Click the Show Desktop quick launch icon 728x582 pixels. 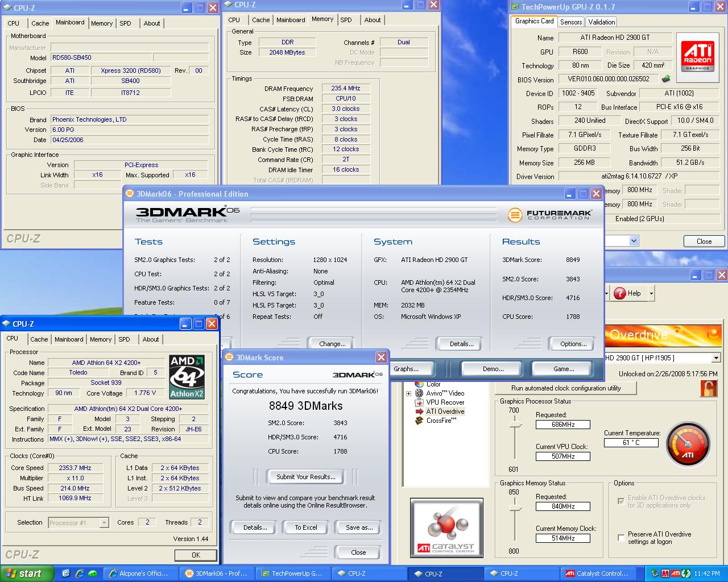66,573
